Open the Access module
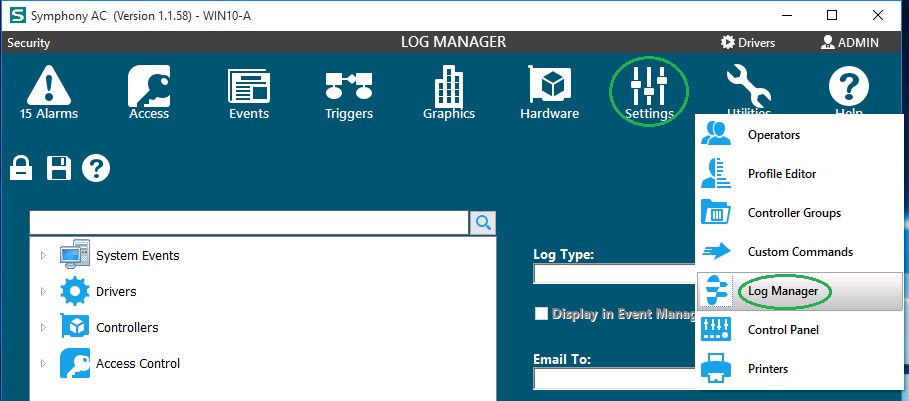 click(149, 93)
